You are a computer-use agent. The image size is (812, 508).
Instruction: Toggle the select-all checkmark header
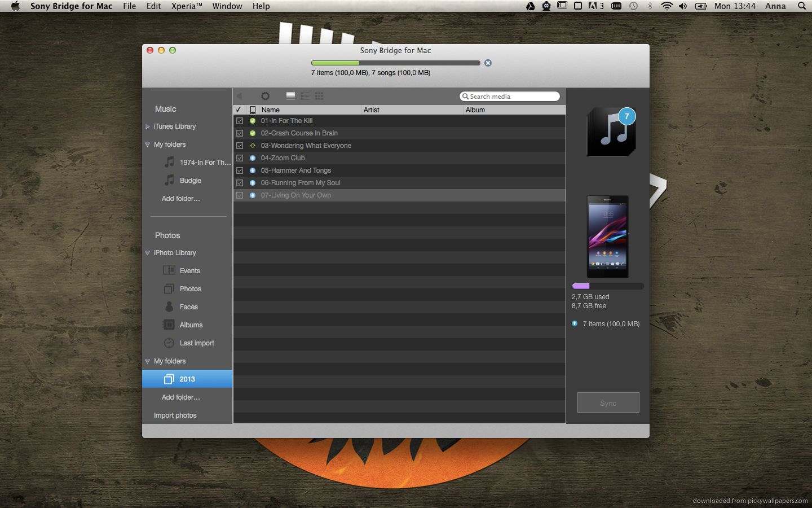239,110
